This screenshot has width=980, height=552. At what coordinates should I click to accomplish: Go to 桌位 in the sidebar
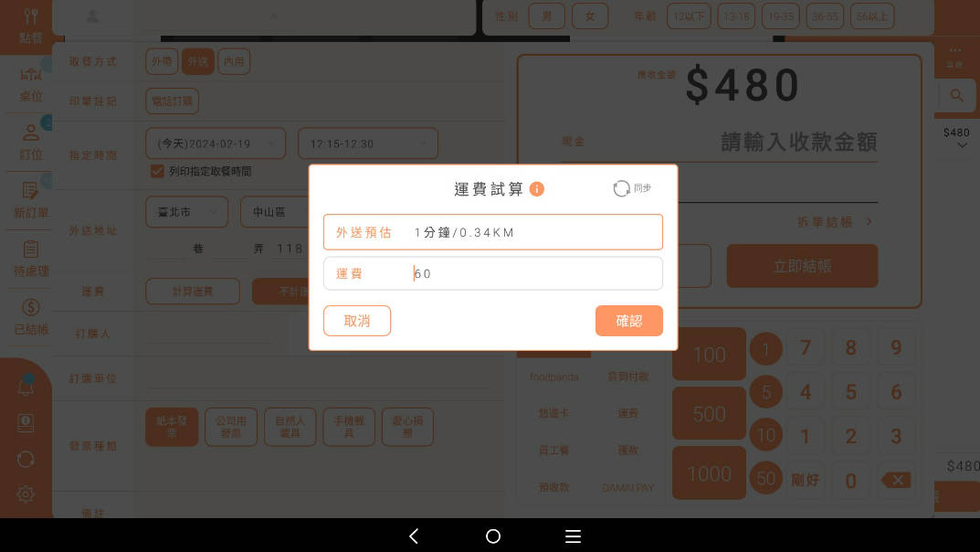31,85
